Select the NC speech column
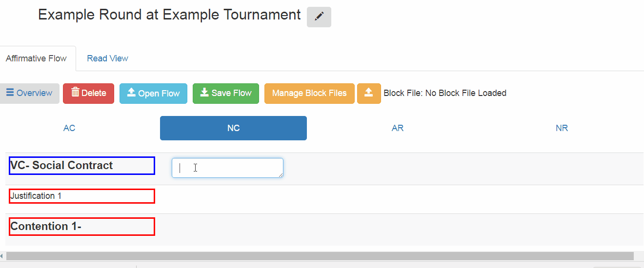644x268 pixels. (x=233, y=128)
